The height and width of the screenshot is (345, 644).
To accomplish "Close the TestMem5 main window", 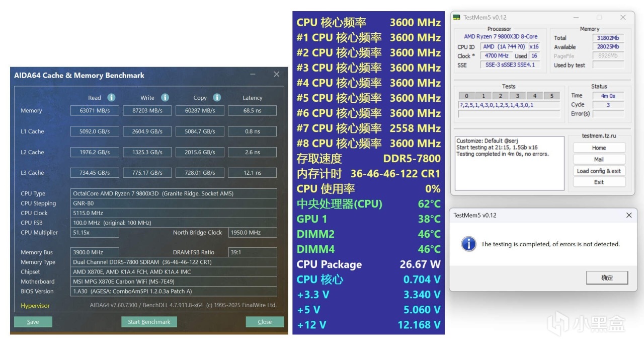I will [623, 17].
